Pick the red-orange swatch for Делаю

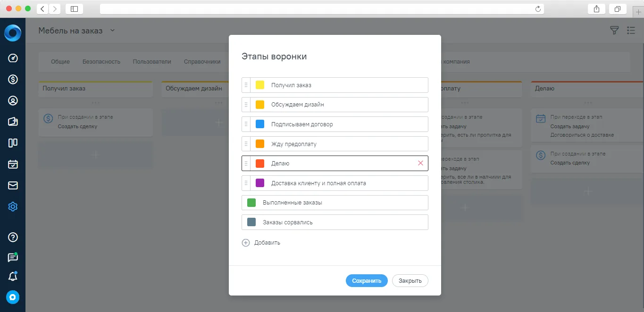(x=260, y=164)
